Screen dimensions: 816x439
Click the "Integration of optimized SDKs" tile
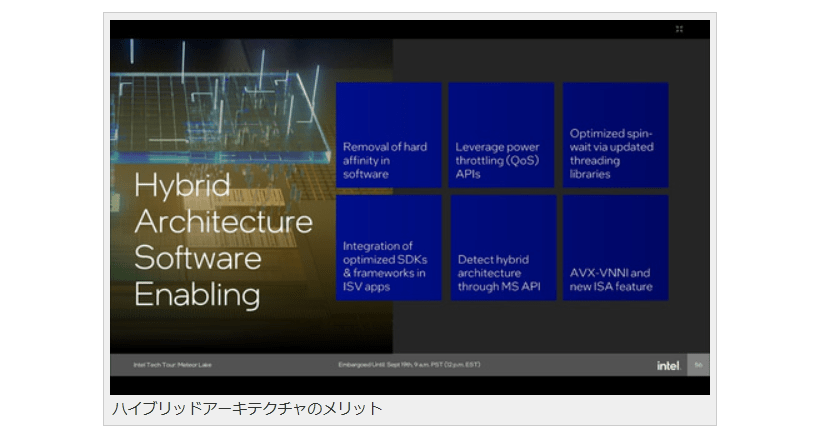click(388, 248)
